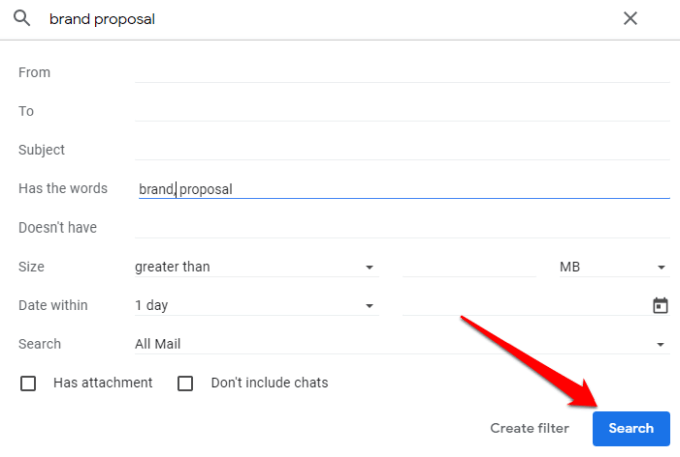Expand the 'greater than' size dropdown
The image size is (680, 457).
255,267
